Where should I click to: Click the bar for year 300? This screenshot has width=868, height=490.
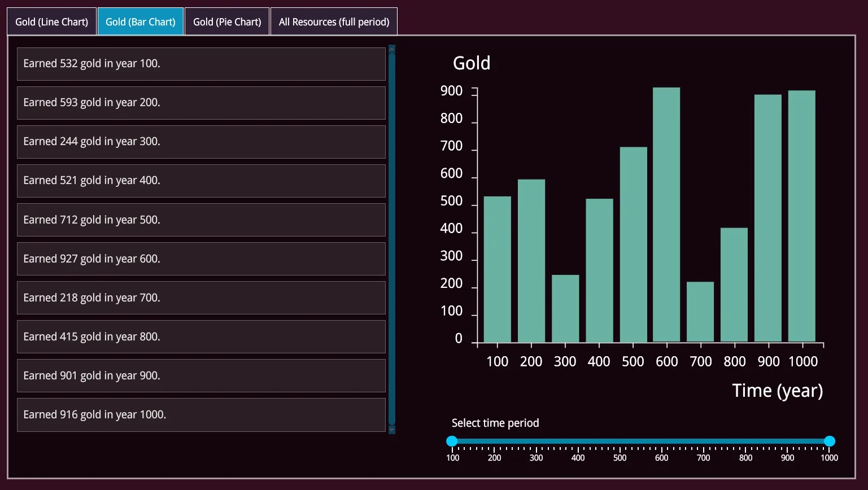coord(565,308)
